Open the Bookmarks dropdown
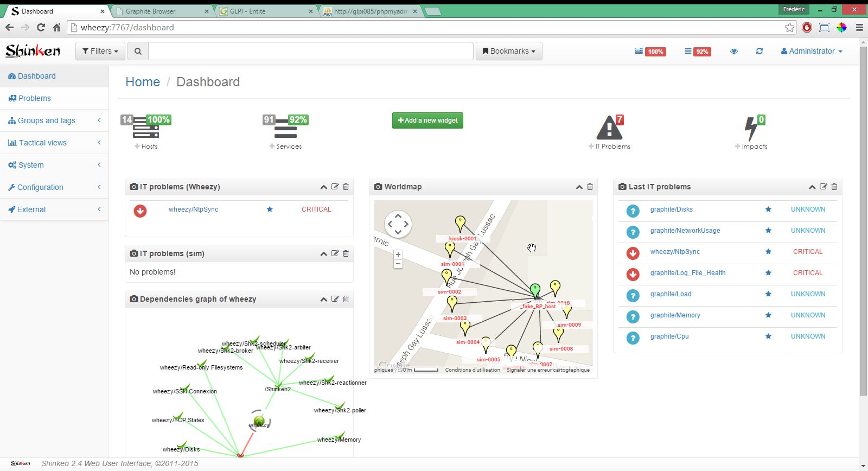This screenshot has height=471, width=868. click(x=509, y=51)
